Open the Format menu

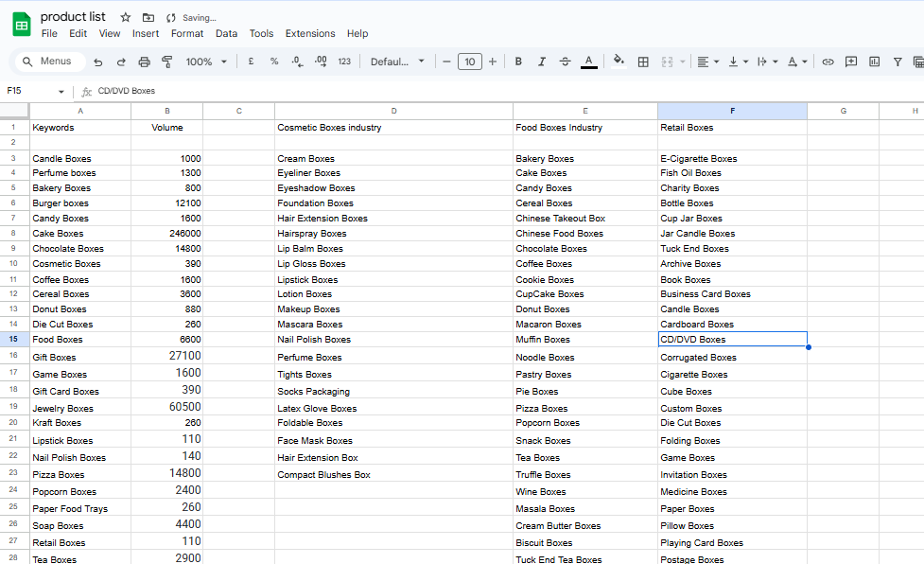(x=187, y=33)
